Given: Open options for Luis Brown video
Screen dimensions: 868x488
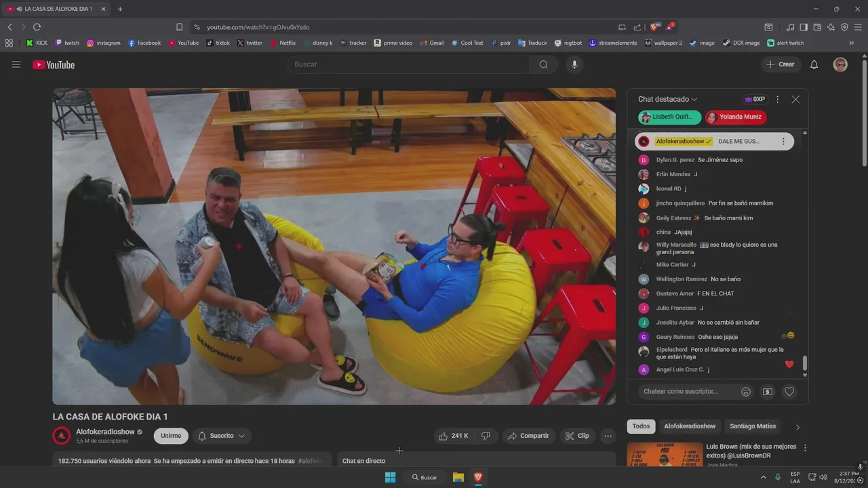Looking at the screenshot, I should 805,448.
